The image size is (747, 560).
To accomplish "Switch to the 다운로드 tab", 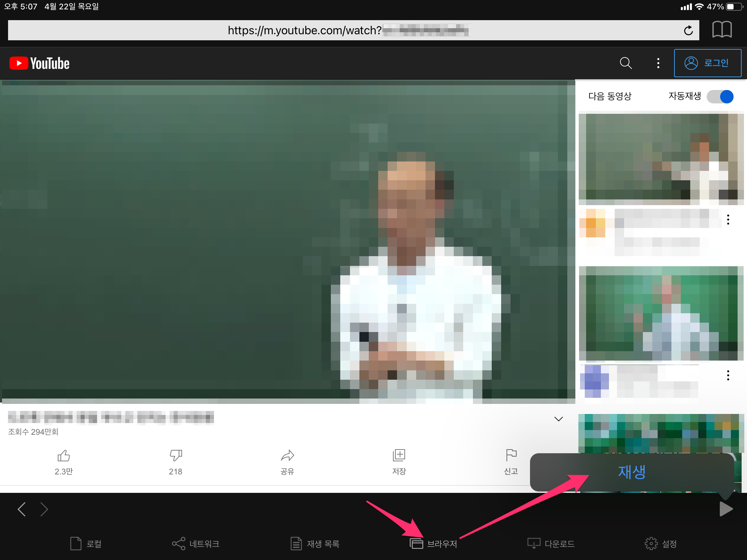I will pos(551,544).
